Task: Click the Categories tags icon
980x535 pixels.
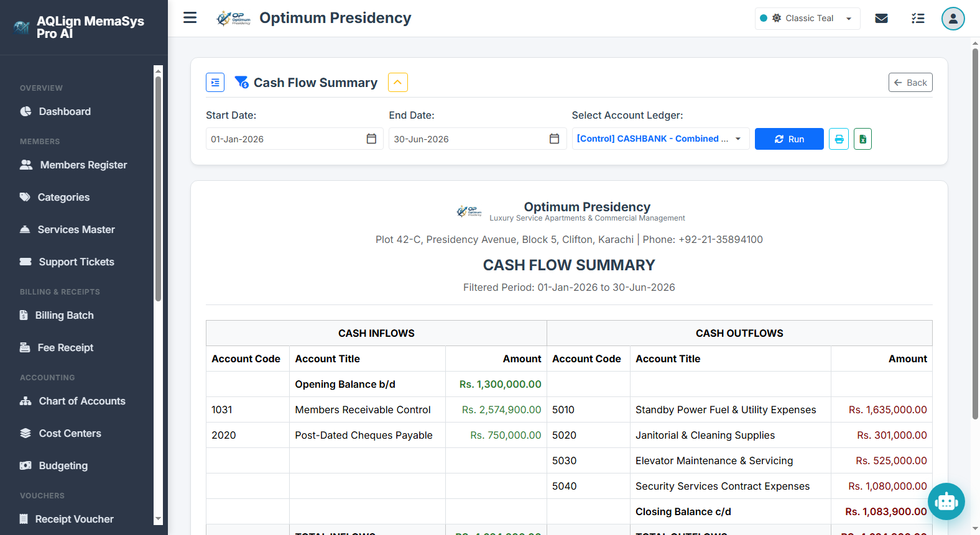Action: coord(25,197)
